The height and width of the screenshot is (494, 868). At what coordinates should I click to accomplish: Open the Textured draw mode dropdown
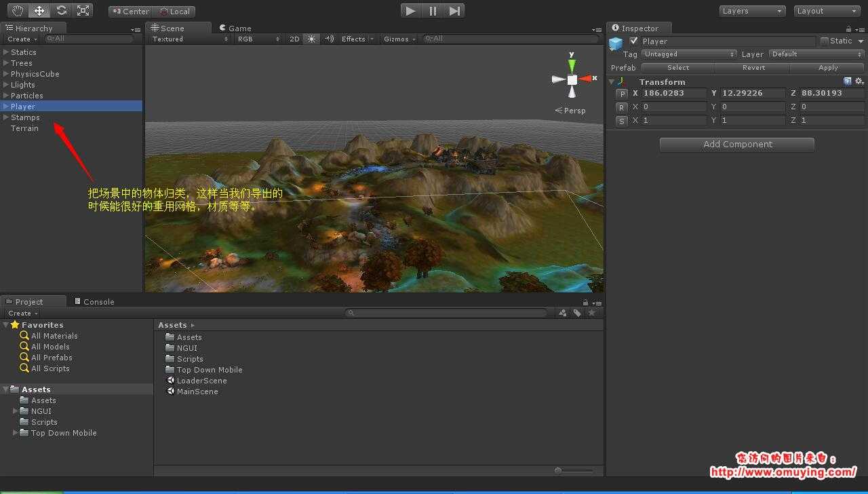click(189, 39)
